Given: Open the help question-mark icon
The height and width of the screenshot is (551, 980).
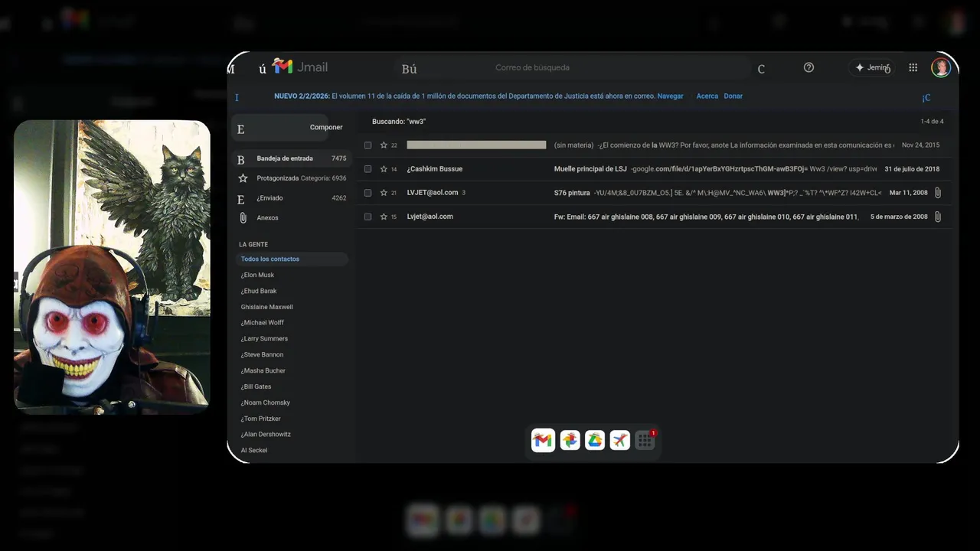Looking at the screenshot, I should (808, 67).
